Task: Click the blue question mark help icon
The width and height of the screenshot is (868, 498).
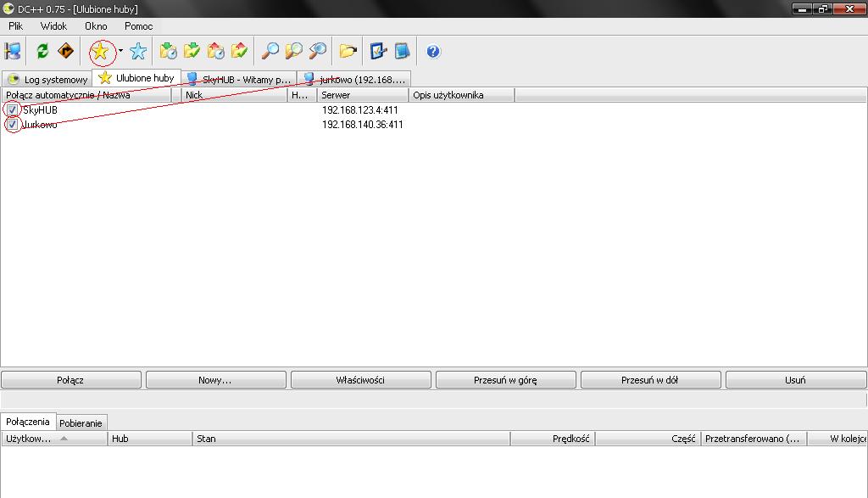Action: tap(433, 52)
